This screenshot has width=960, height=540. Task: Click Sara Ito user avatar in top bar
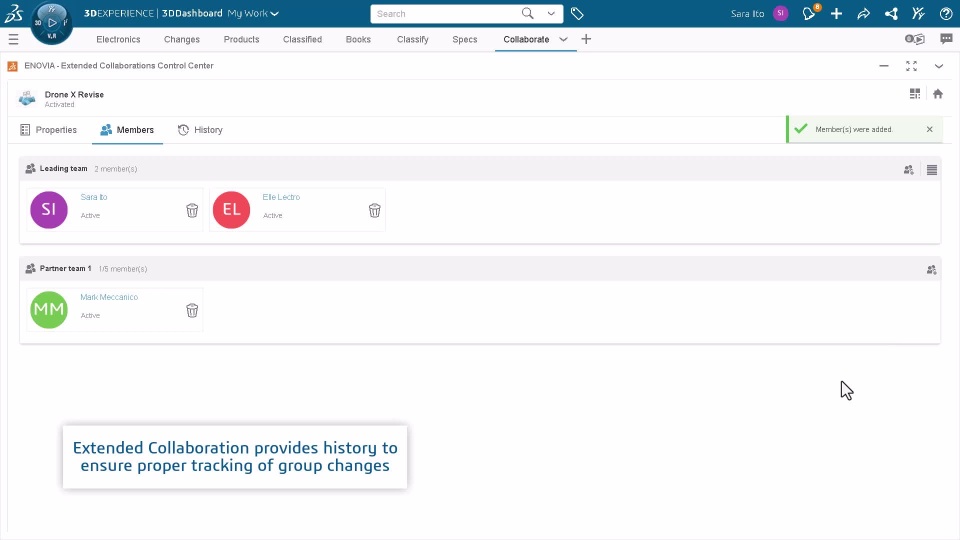(781, 13)
